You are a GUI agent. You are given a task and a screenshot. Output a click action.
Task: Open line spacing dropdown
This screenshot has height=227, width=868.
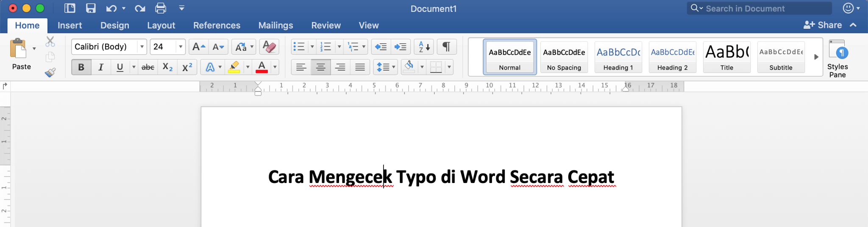[385, 67]
